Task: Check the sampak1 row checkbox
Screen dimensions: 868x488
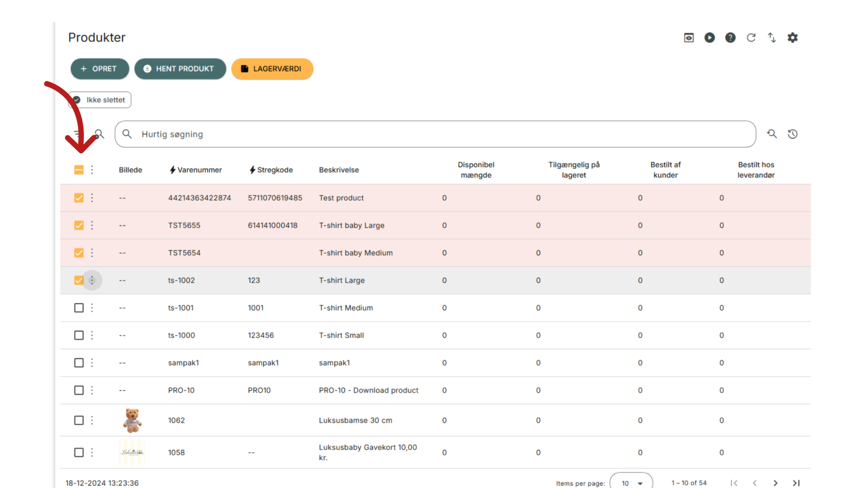Action: pos(79,363)
